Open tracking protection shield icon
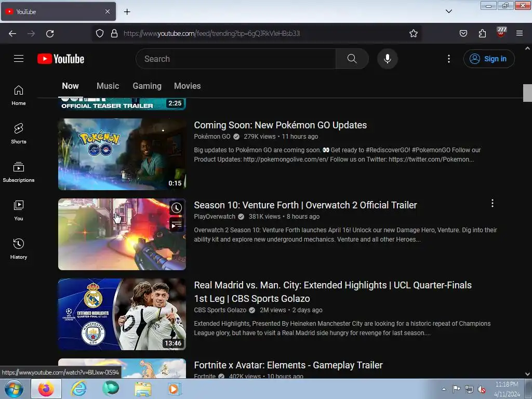 point(99,33)
